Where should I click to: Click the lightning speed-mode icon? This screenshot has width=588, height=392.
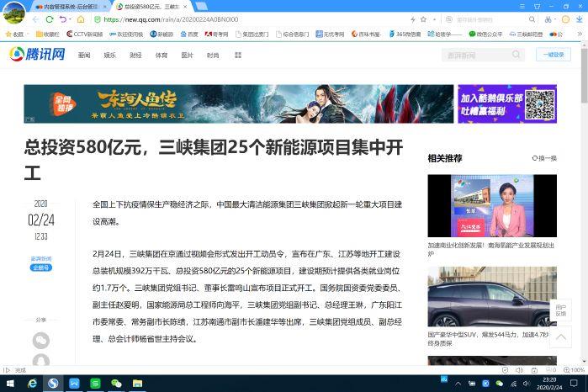coord(413,19)
